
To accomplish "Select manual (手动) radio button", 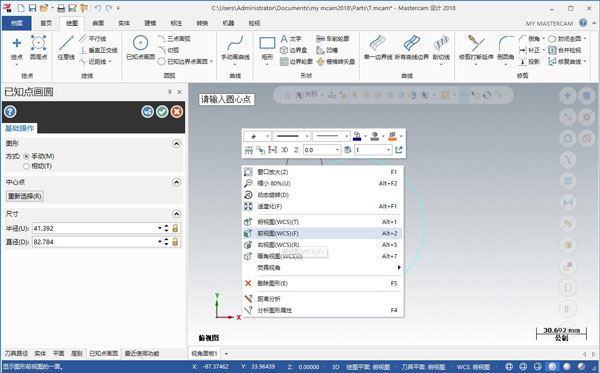I will point(26,156).
